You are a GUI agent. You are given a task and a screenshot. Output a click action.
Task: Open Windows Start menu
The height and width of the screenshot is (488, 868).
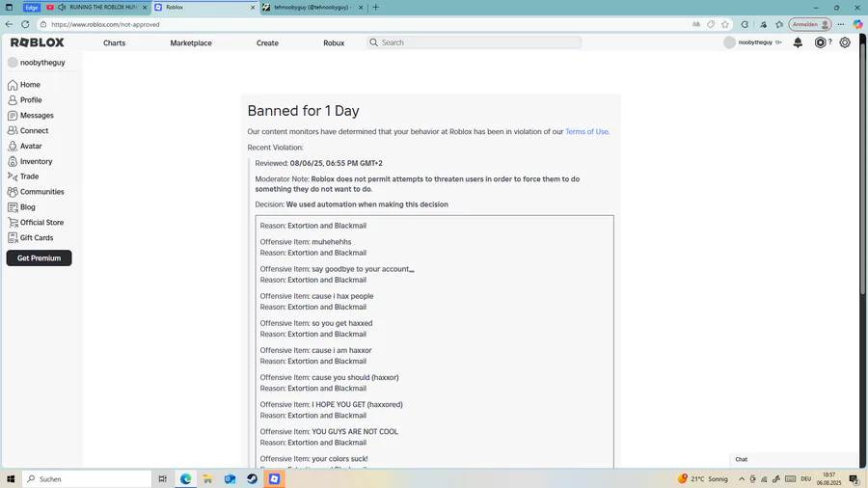tap(11, 478)
